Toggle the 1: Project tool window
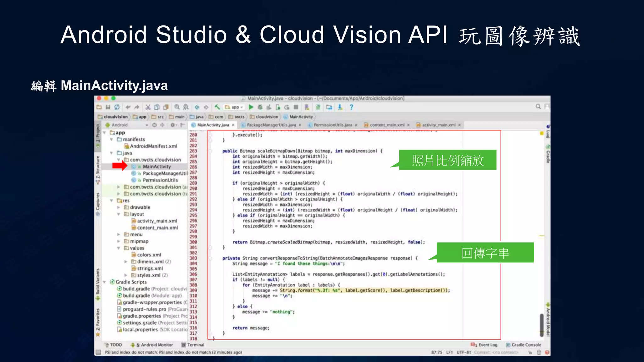This screenshot has height=362, width=644. [98, 136]
